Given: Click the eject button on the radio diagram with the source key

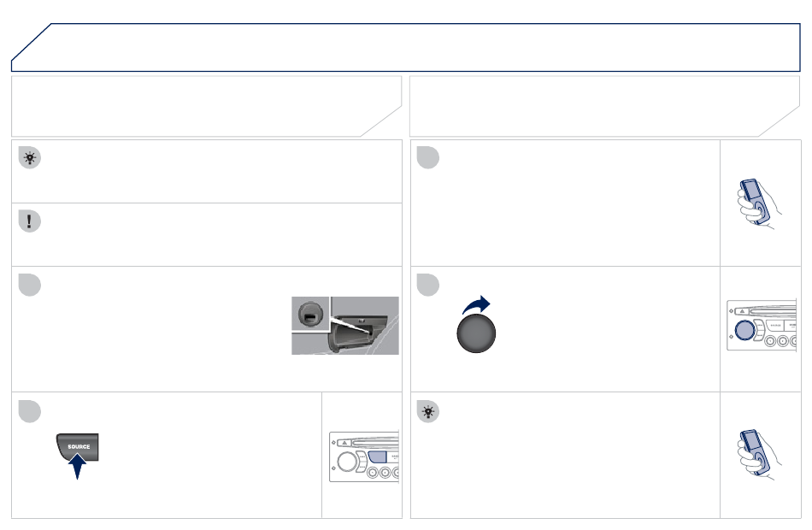Looking at the screenshot, I should click(344, 443).
